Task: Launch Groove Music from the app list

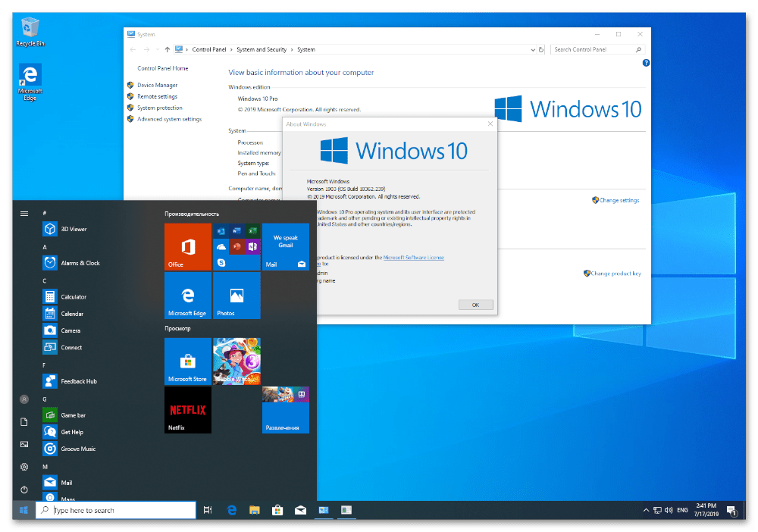Action: coord(78,449)
